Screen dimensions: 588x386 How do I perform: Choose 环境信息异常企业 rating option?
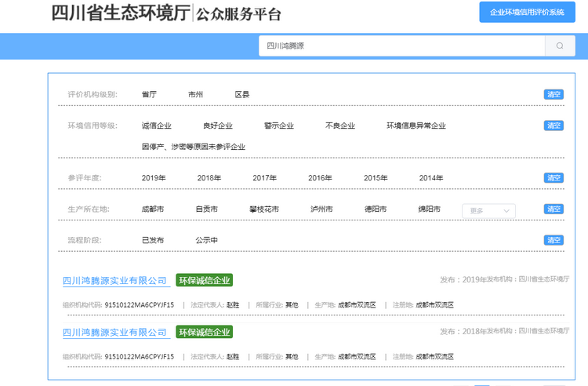click(416, 126)
